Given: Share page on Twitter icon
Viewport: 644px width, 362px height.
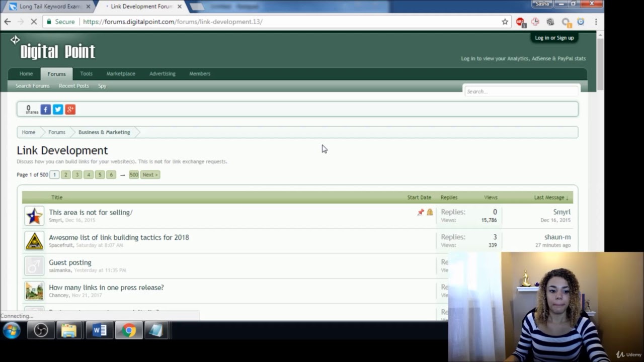Looking at the screenshot, I should pyautogui.click(x=58, y=109).
